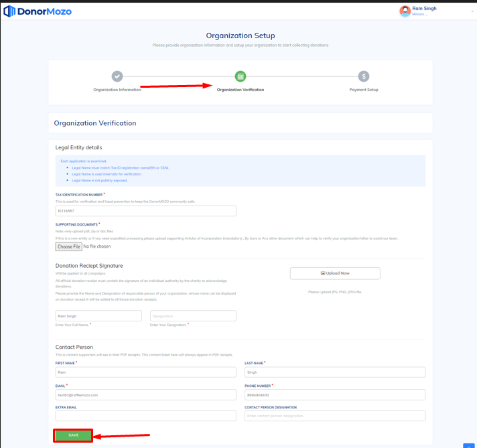Click the DonorMozo logo
The width and height of the screenshot is (477, 448).
38,11
